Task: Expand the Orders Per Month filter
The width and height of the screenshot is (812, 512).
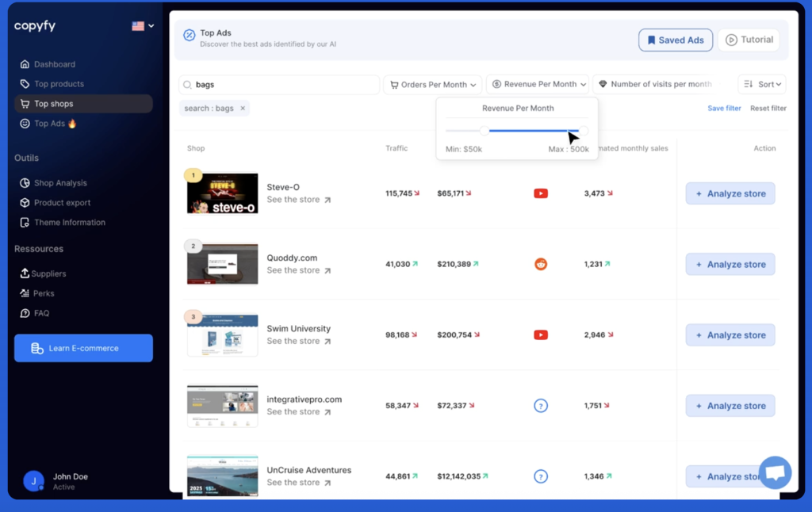Action: [433, 85]
